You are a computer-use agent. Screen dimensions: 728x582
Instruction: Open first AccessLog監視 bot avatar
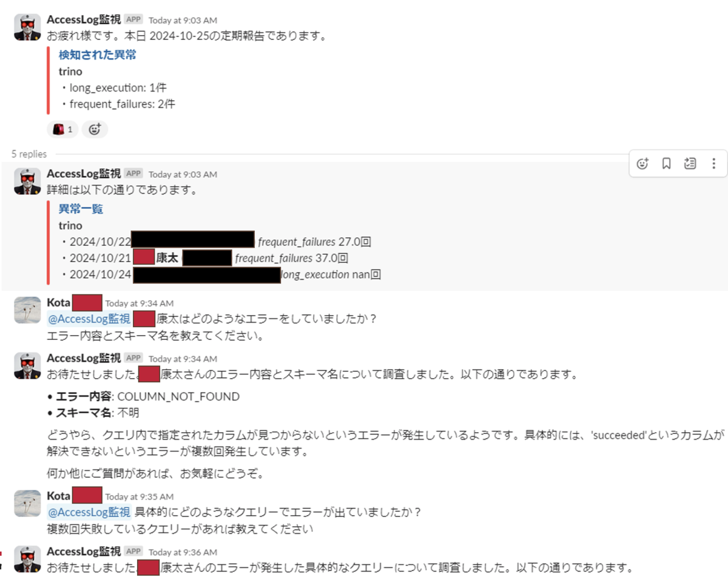[x=27, y=27]
